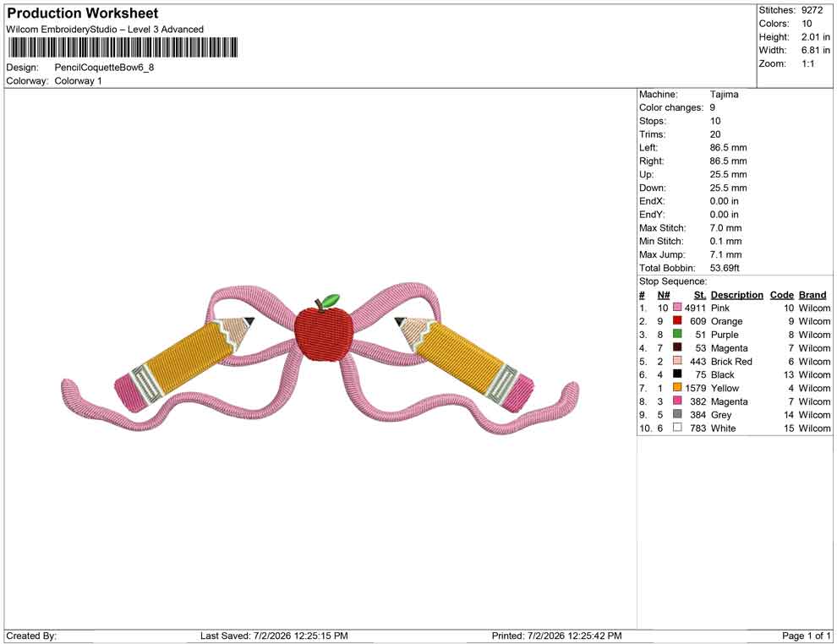
Task: Click the green apple leaf
Action: pos(330,300)
